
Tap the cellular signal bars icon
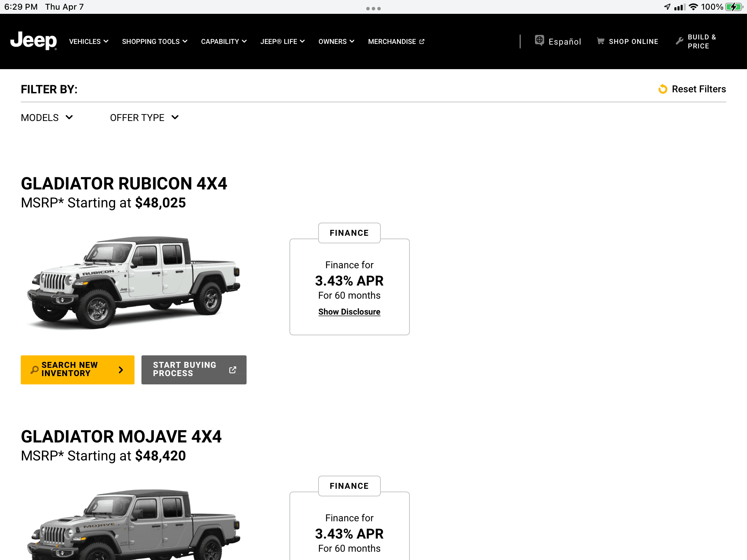680,7
